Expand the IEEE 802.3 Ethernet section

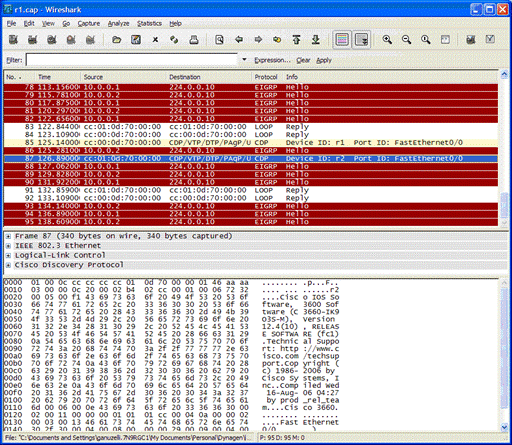pos(8,246)
